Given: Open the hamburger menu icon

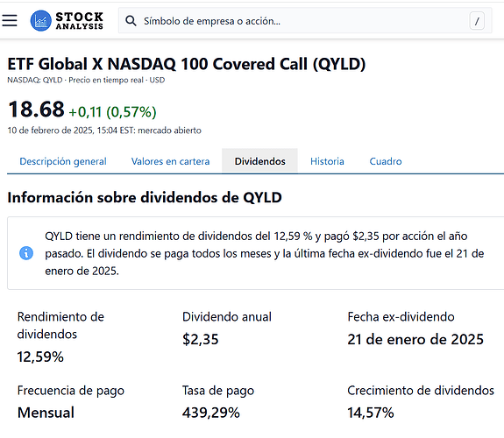Looking at the screenshot, I should 10,20.
